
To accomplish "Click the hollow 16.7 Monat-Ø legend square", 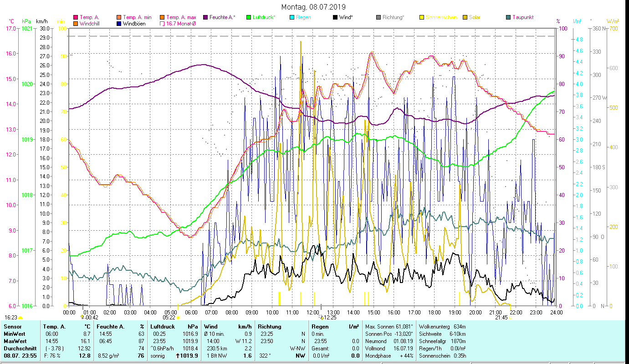I will (162, 23).
